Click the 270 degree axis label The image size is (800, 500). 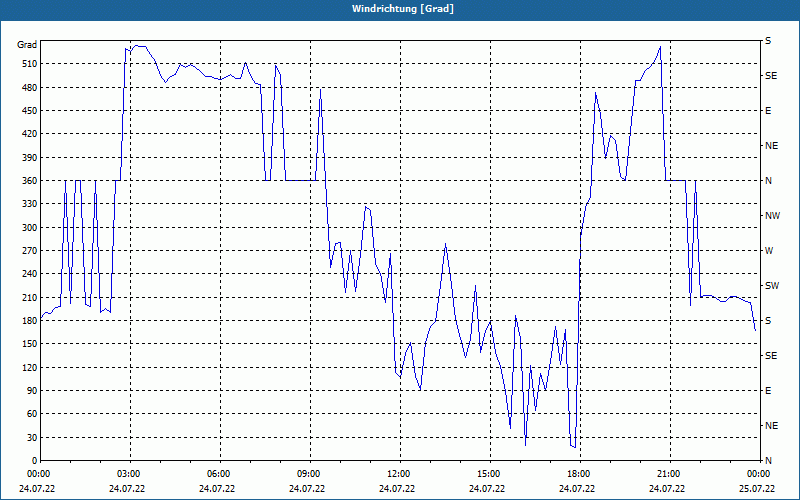[x=30, y=251]
